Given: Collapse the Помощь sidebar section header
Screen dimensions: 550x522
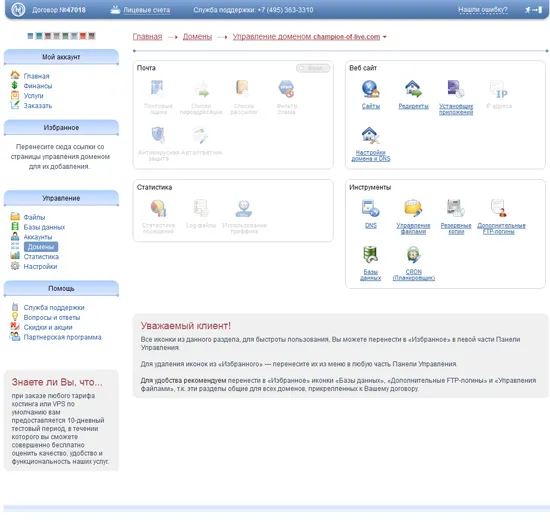Looking at the screenshot, I should (61, 288).
